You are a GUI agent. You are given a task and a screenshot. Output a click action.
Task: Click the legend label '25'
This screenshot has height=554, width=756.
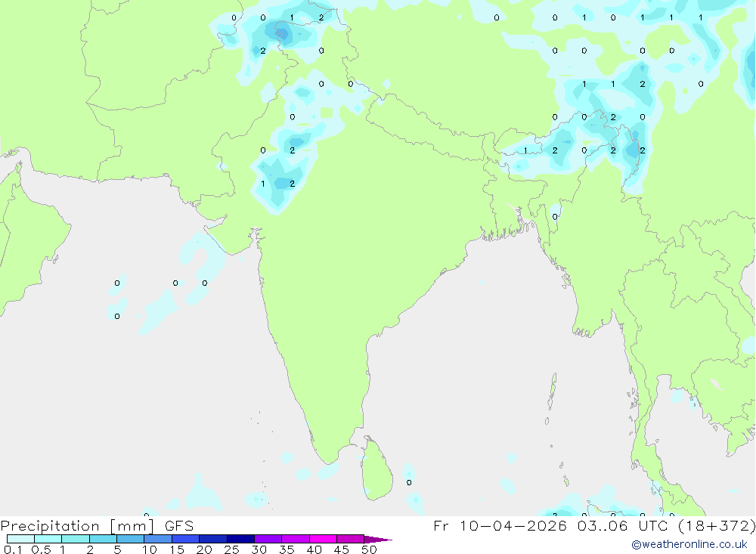coord(231,549)
